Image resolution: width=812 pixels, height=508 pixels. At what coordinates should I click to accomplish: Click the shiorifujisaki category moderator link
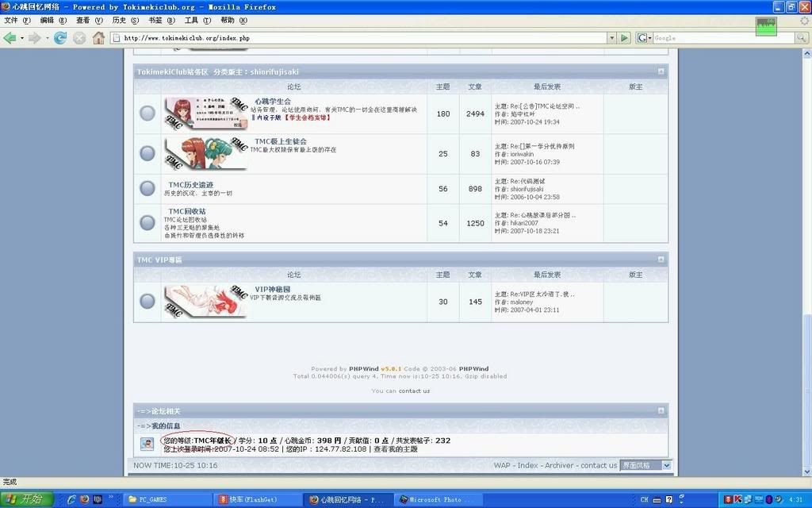pos(274,72)
